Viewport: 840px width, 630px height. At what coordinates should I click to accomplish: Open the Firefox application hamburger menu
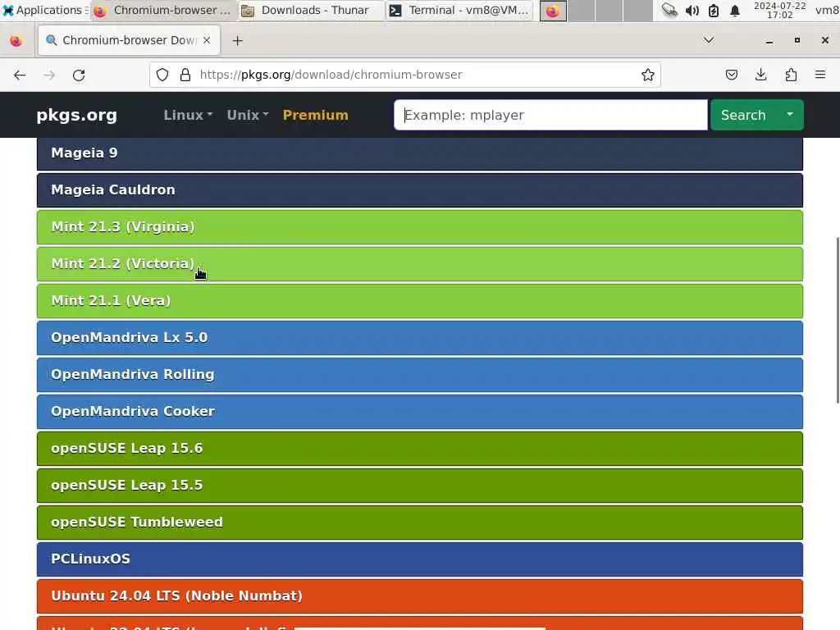pyautogui.click(x=820, y=75)
